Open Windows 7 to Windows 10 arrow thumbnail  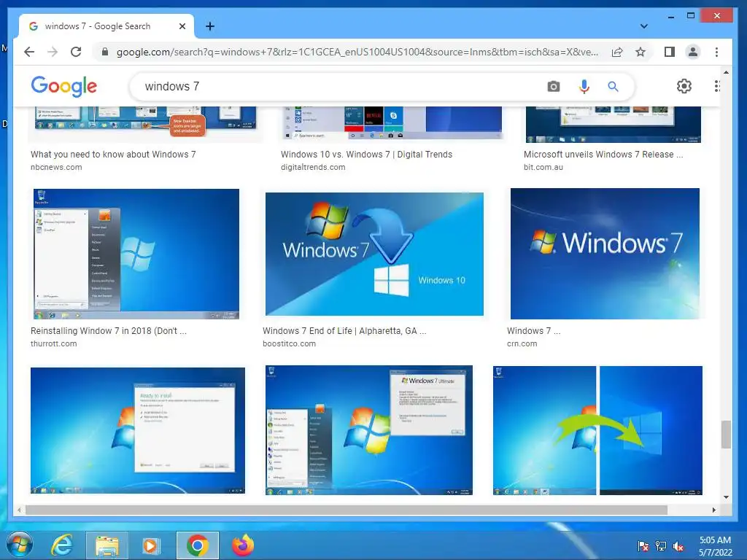(x=374, y=254)
